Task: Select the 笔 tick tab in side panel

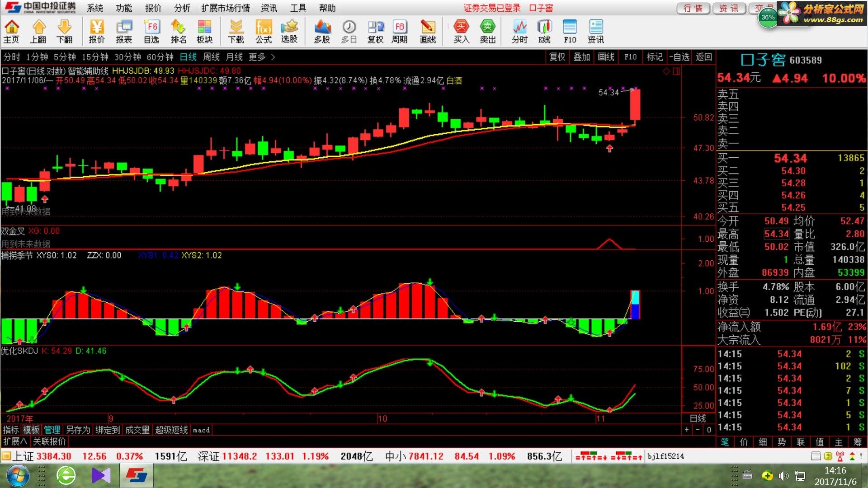Action: [x=725, y=442]
